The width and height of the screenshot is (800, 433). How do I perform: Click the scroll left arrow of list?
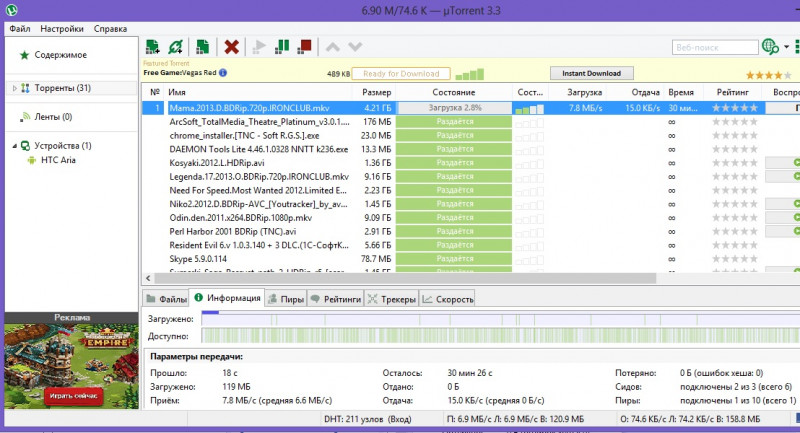[x=148, y=278]
